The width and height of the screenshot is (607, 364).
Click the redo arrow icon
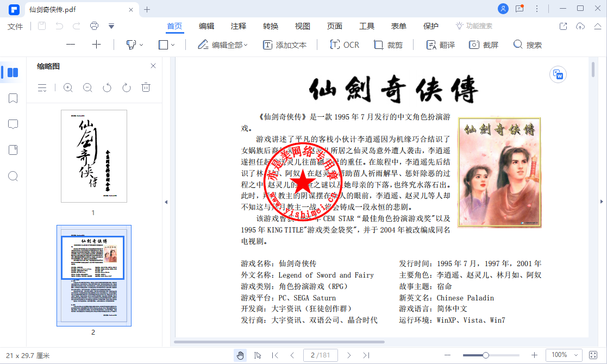pos(77,26)
